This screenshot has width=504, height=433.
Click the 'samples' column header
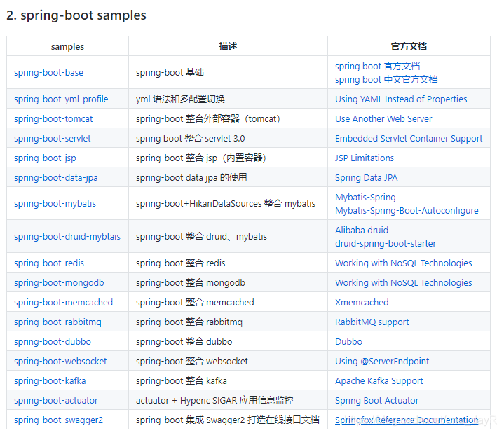(67, 46)
